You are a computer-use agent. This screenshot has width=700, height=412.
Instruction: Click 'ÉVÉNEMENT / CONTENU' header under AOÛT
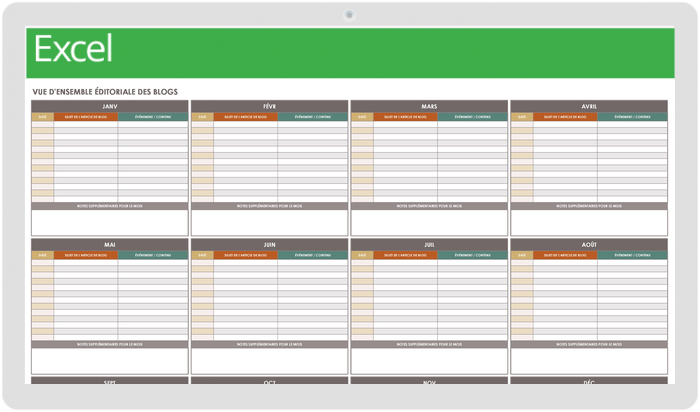click(x=633, y=255)
